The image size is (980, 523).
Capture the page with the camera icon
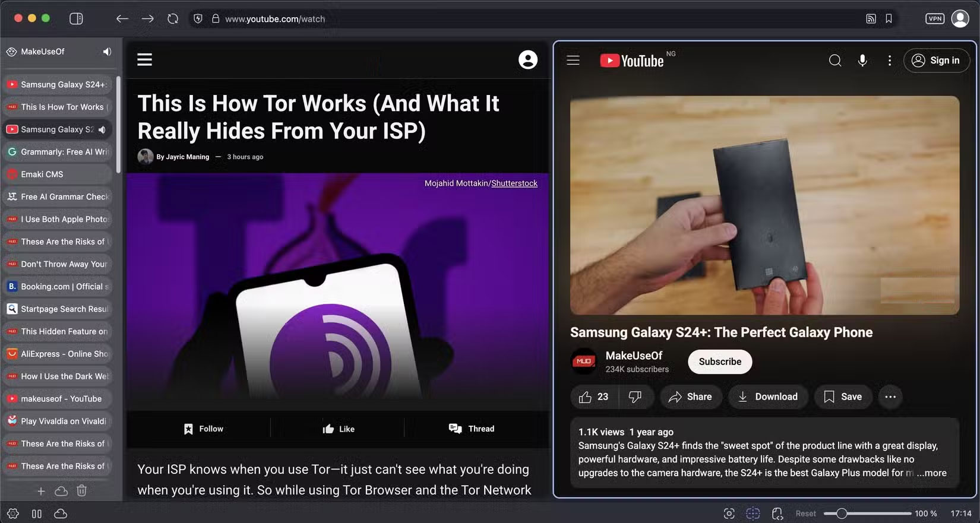tap(729, 514)
